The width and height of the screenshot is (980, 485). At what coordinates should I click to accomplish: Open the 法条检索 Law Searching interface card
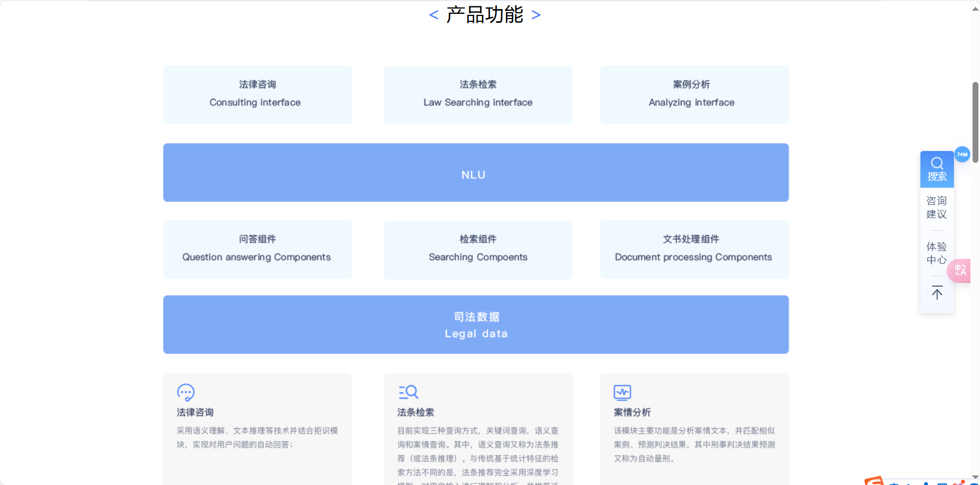(477, 95)
